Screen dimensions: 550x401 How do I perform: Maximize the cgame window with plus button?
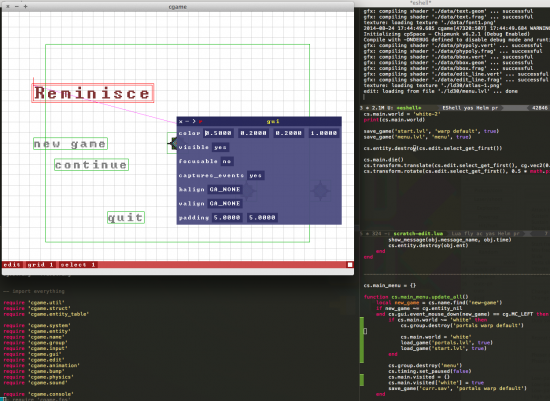pos(25,6)
